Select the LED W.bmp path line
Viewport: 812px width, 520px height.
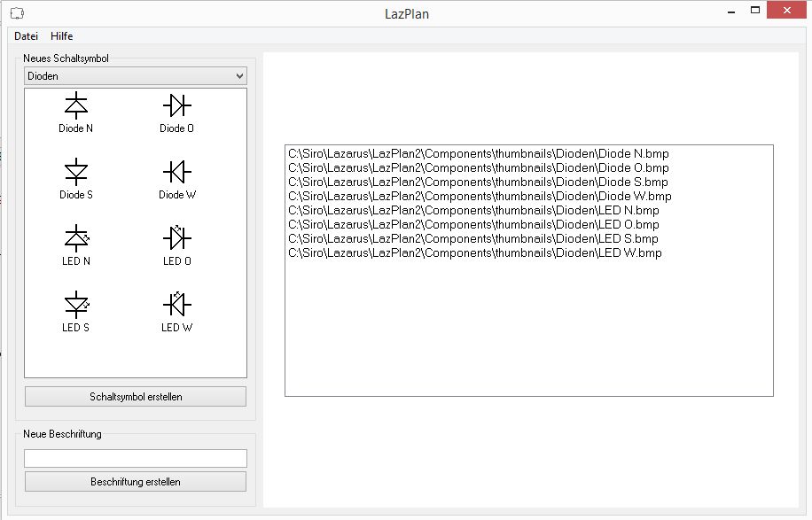pyautogui.click(x=475, y=253)
